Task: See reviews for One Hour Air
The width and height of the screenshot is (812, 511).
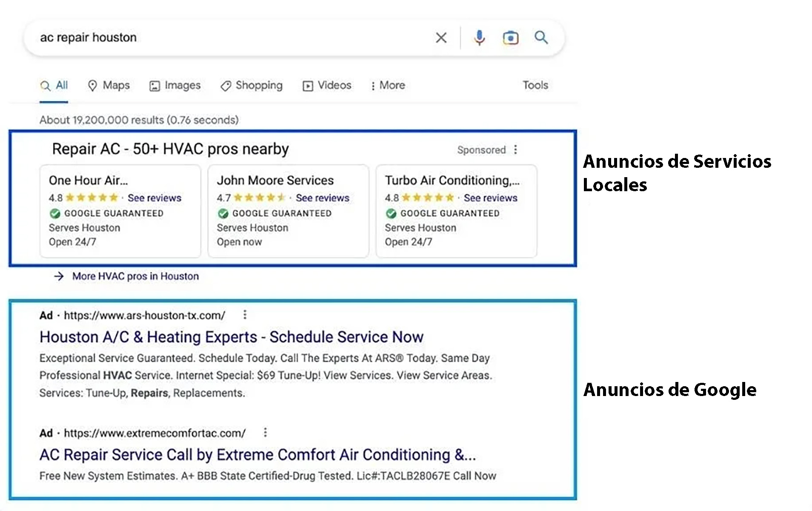Action: coord(154,198)
